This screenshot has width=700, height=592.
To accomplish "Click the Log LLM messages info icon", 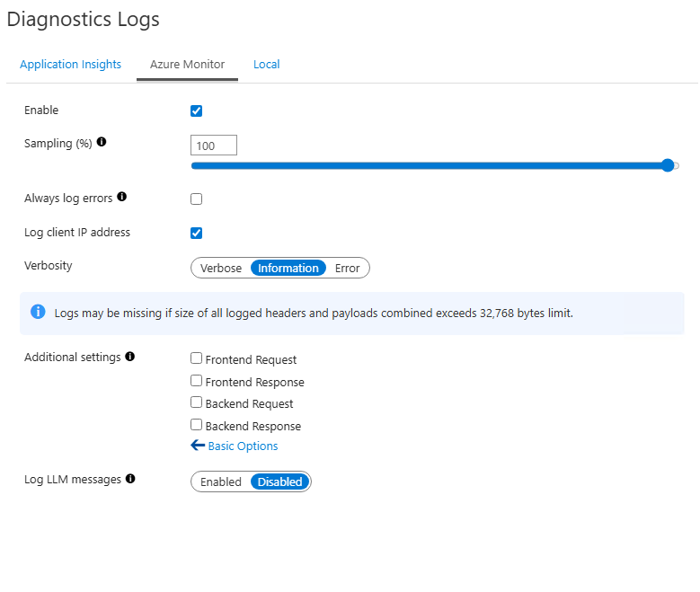I will tap(130, 479).
